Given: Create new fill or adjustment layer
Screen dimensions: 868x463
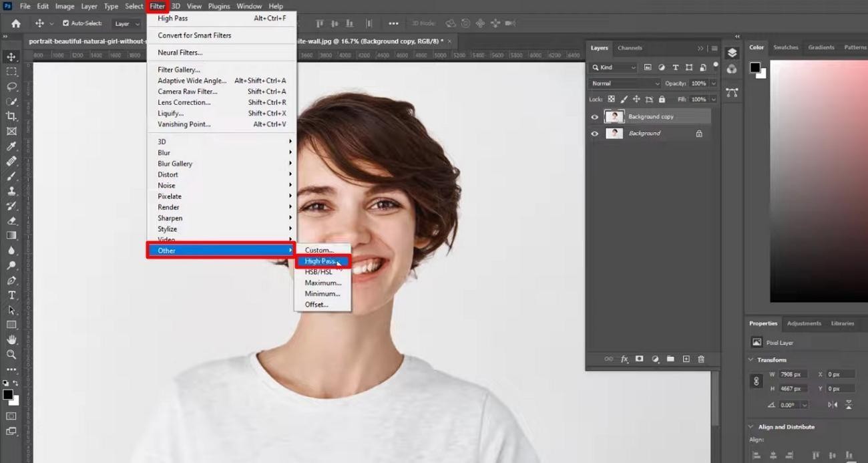Looking at the screenshot, I should click(655, 359).
